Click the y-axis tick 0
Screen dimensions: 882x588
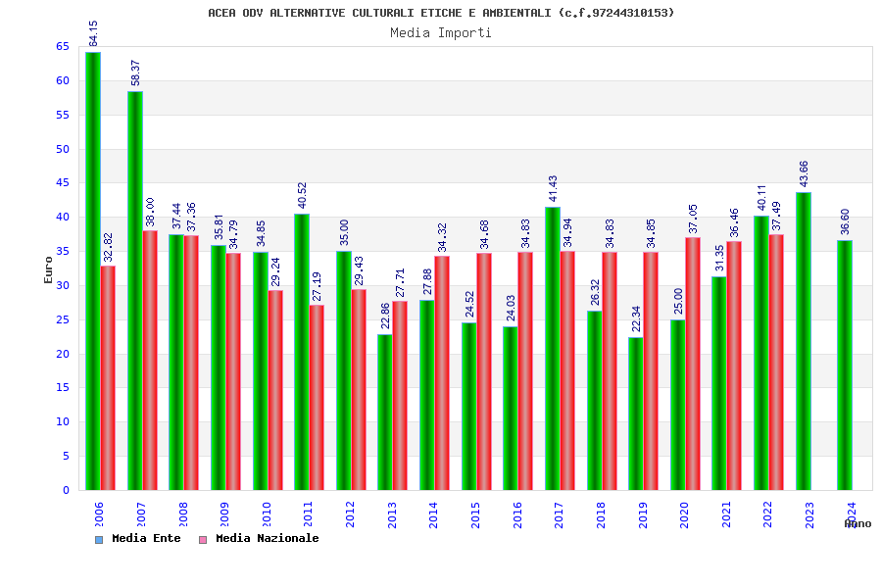coord(66,490)
